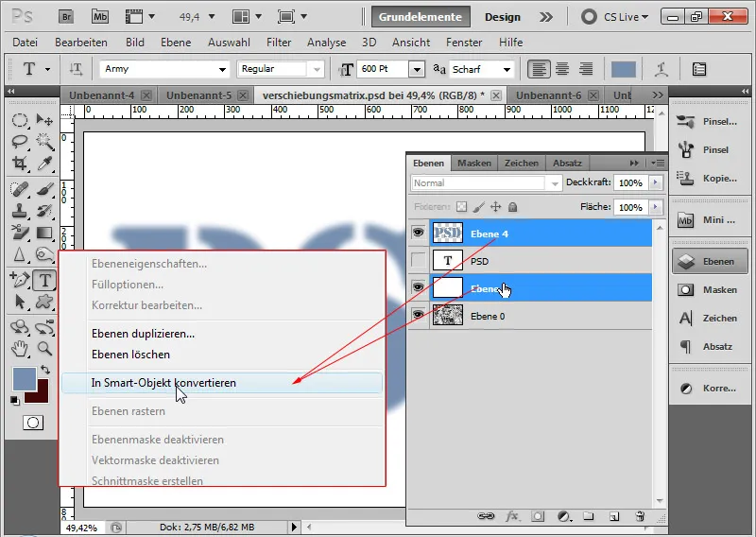This screenshot has height=537, width=756.
Task: Select the Zoom magnifier tool
Action: click(x=44, y=348)
